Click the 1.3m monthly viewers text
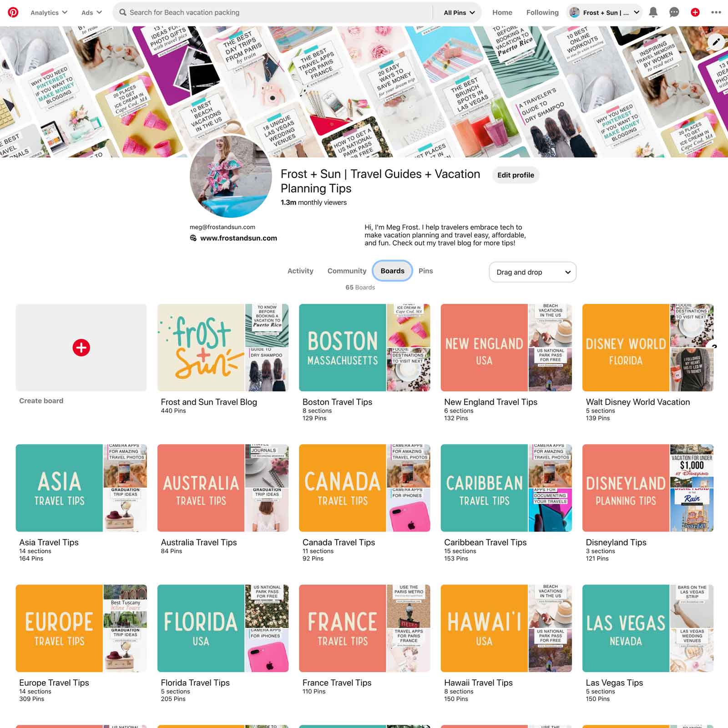The width and height of the screenshot is (728, 728). 313,202
